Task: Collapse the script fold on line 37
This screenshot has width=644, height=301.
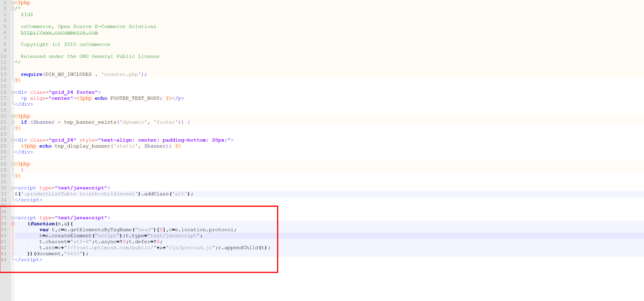Action: (13, 218)
